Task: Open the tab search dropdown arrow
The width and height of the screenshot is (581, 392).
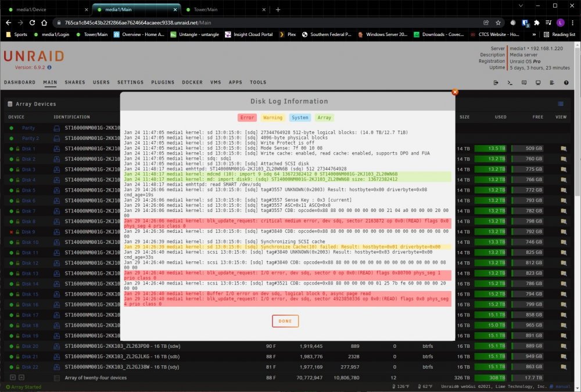Action: pos(521,6)
